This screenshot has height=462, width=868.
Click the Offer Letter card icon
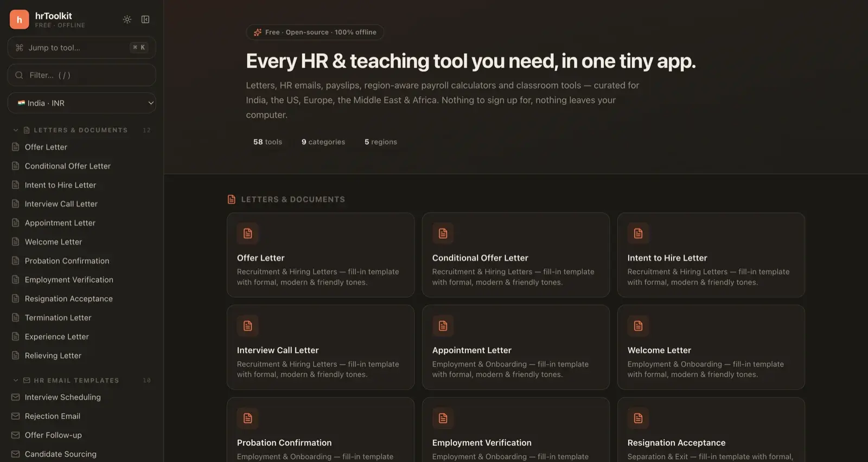pos(248,234)
